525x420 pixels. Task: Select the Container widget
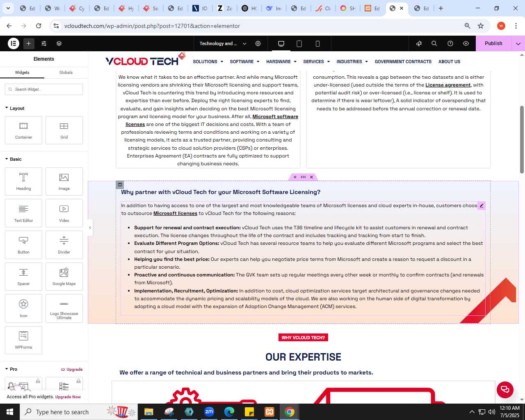point(23,130)
